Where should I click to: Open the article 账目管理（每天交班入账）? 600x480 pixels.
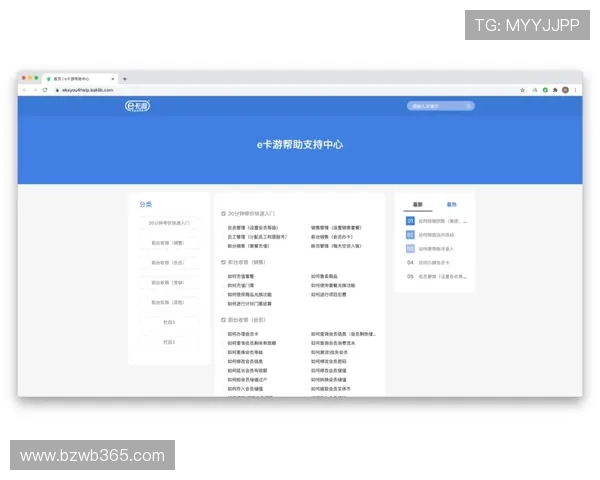[336, 246]
